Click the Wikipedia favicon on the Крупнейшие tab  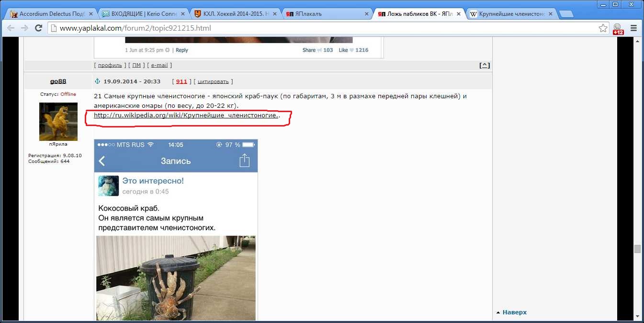coord(474,14)
